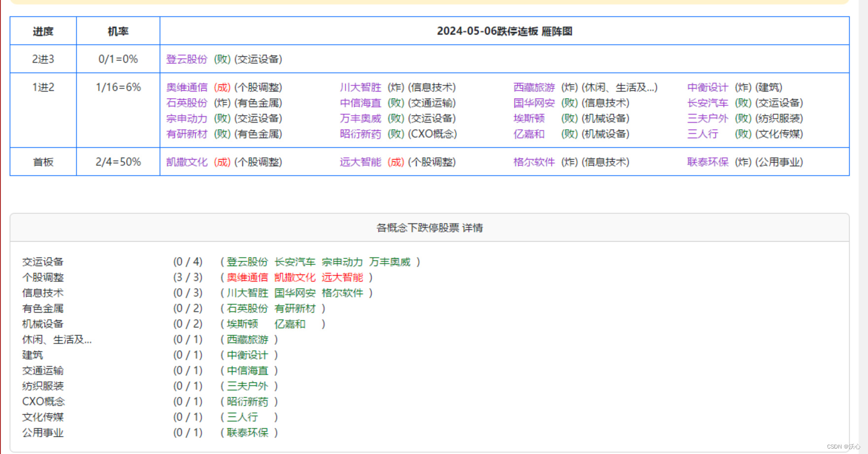Open the 长安汽车 link in the 1进2 row
The height and width of the screenshot is (454, 868).
tap(708, 103)
